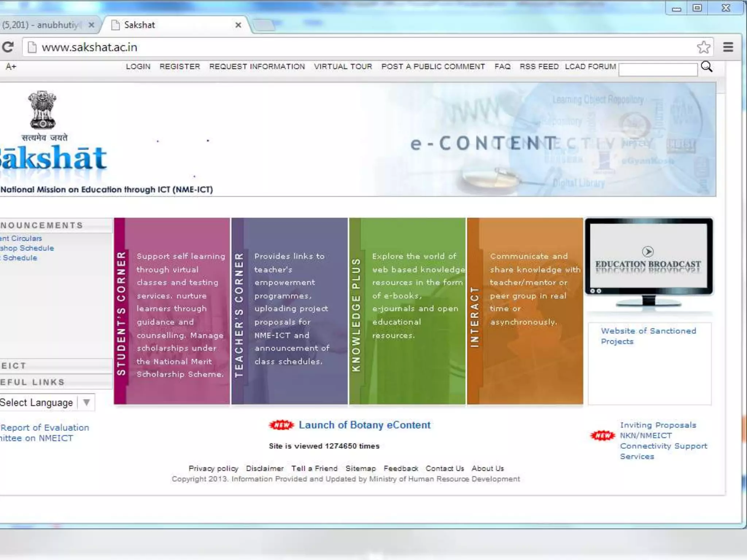The width and height of the screenshot is (747, 560).
Task: Open the LOGIN menu item
Action: pyautogui.click(x=138, y=67)
